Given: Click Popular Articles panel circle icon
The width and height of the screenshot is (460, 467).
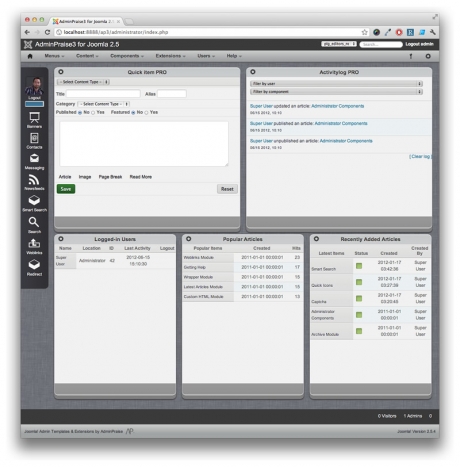Looking at the screenshot, I should click(x=189, y=239).
